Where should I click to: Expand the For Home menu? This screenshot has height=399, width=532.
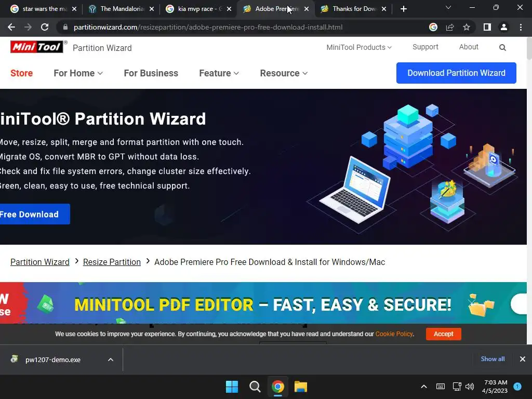tap(78, 73)
